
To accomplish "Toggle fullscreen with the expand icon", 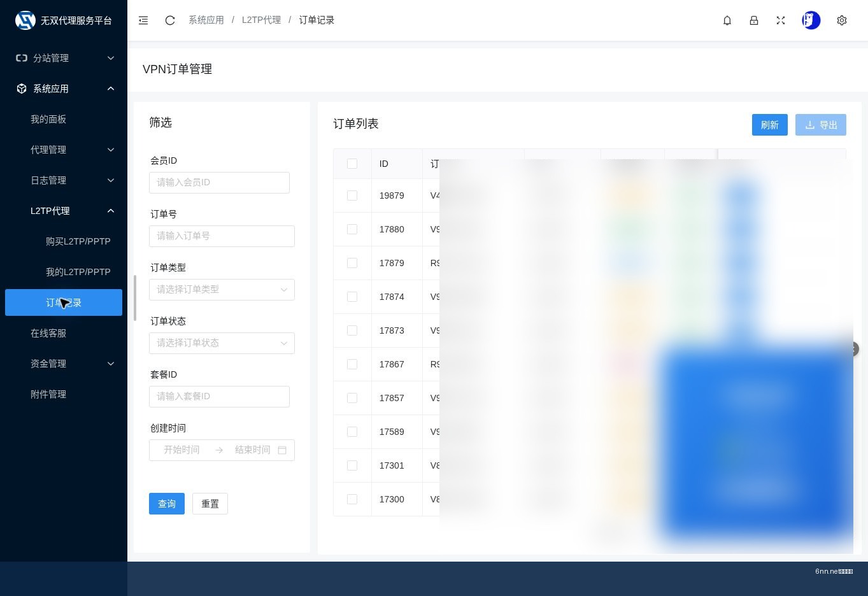I will point(781,20).
